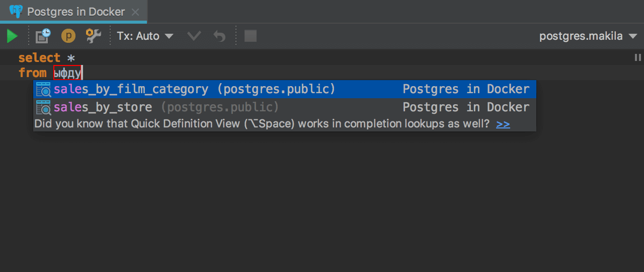Click the pause marker at editor's right edge
Screen dimensions: 644x272
[x=637, y=58]
